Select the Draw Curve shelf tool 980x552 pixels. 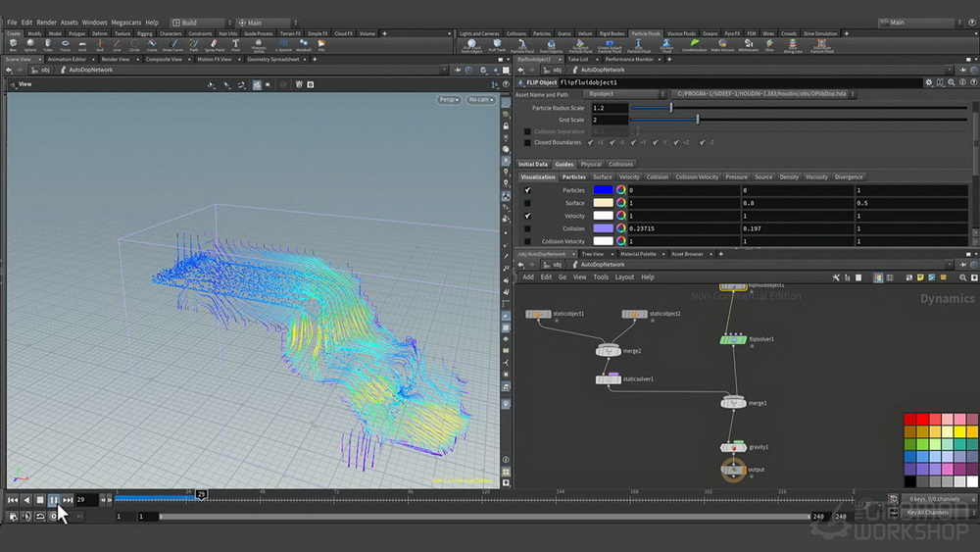click(173, 45)
